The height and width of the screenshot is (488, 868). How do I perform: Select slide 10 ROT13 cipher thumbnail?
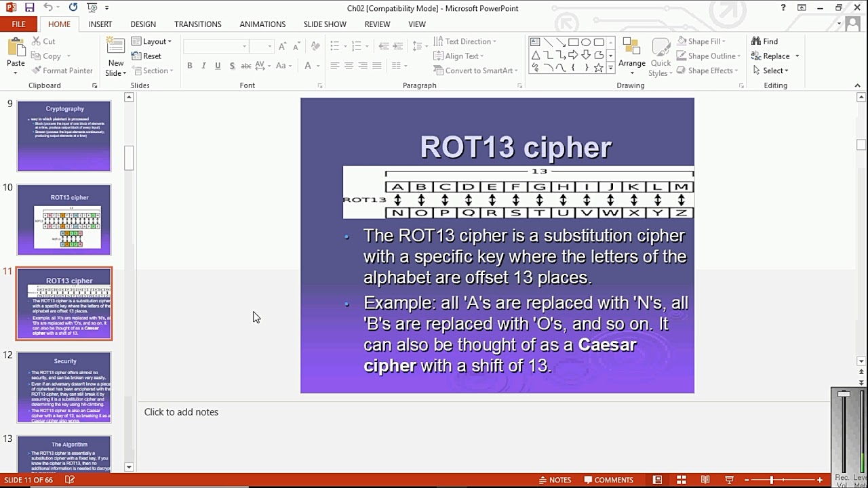tap(64, 220)
